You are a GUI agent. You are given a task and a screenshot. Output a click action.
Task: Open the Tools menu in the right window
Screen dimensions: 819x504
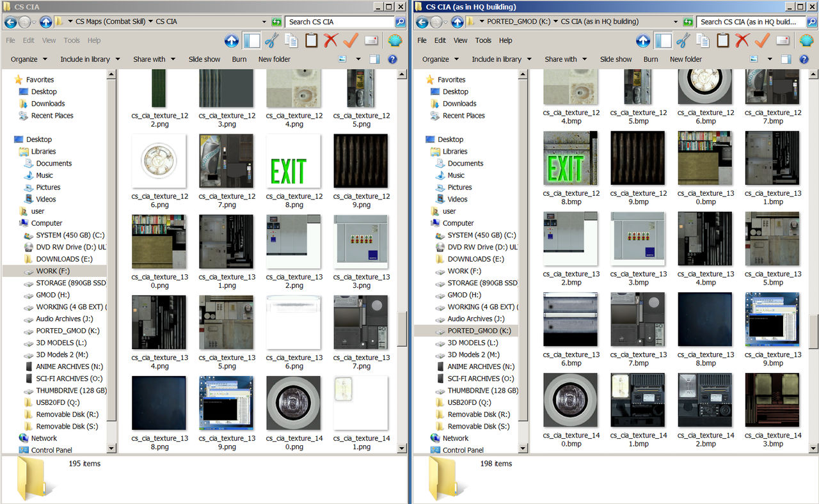483,40
